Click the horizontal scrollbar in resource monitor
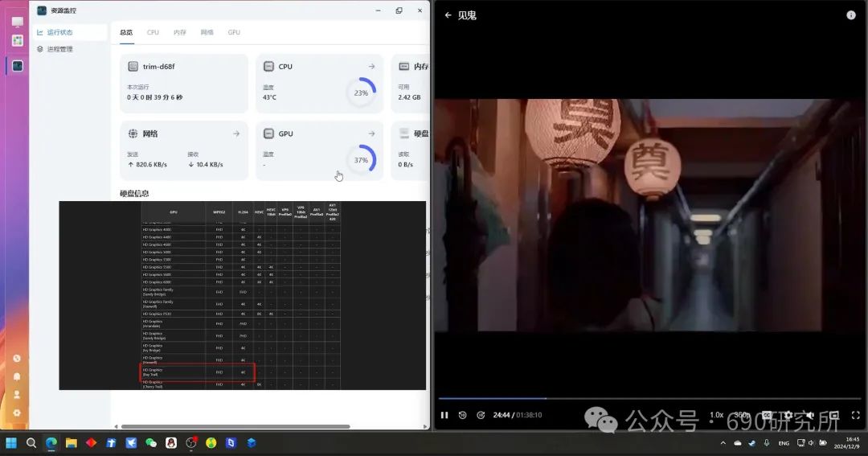 click(235, 426)
